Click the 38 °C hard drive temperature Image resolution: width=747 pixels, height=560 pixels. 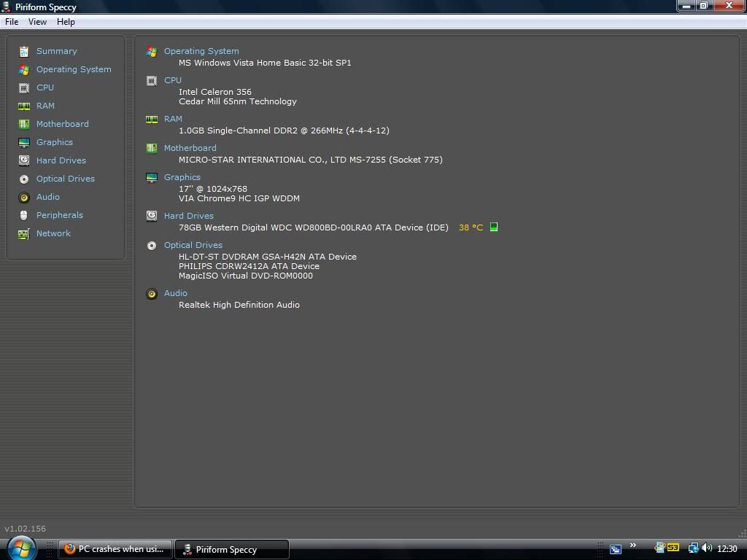pyautogui.click(x=471, y=227)
